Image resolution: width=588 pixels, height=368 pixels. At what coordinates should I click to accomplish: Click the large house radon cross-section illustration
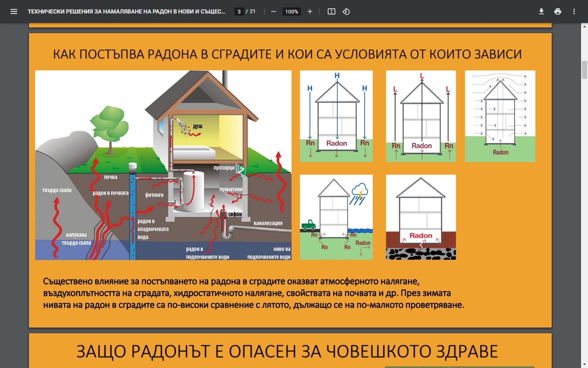pos(163,165)
